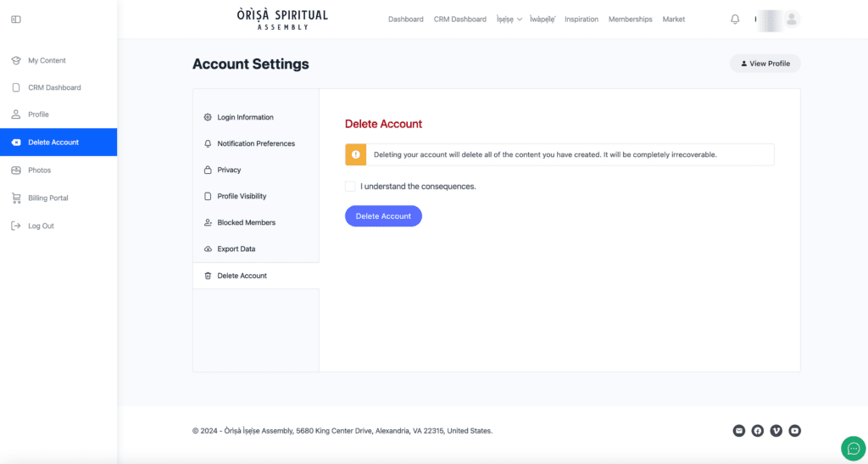This screenshot has width=868, height=464.
Task: Open Export Data settings tab
Action: coord(236,249)
